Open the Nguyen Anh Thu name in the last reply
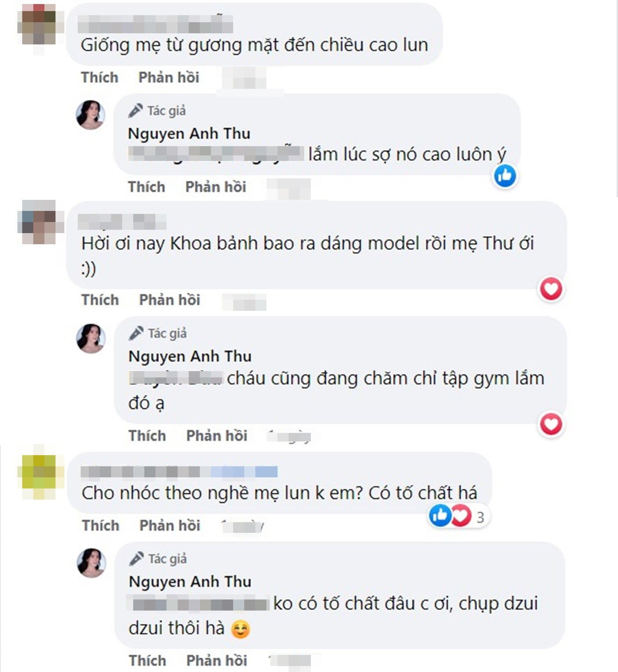The image size is (618, 672). 190,582
